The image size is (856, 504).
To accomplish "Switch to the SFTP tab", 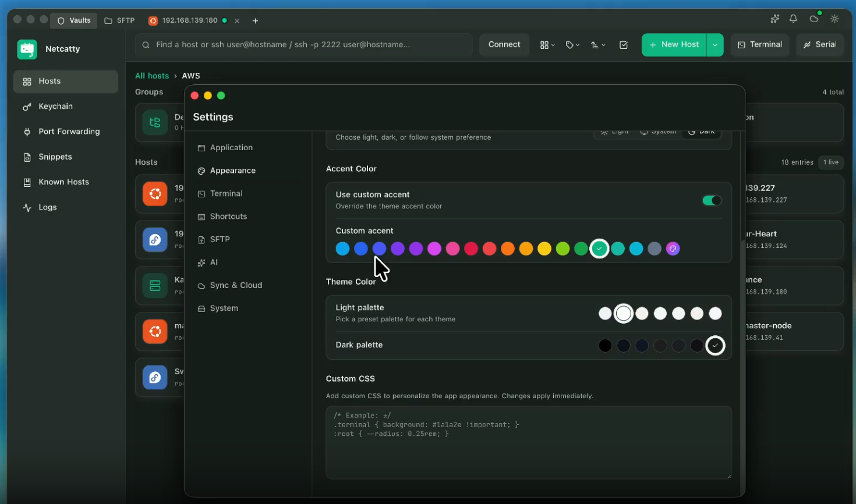I will tap(119, 20).
